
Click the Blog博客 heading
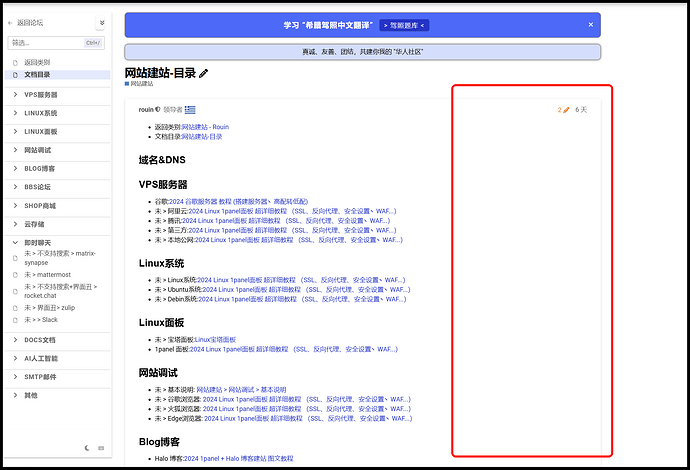click(159, 442)
